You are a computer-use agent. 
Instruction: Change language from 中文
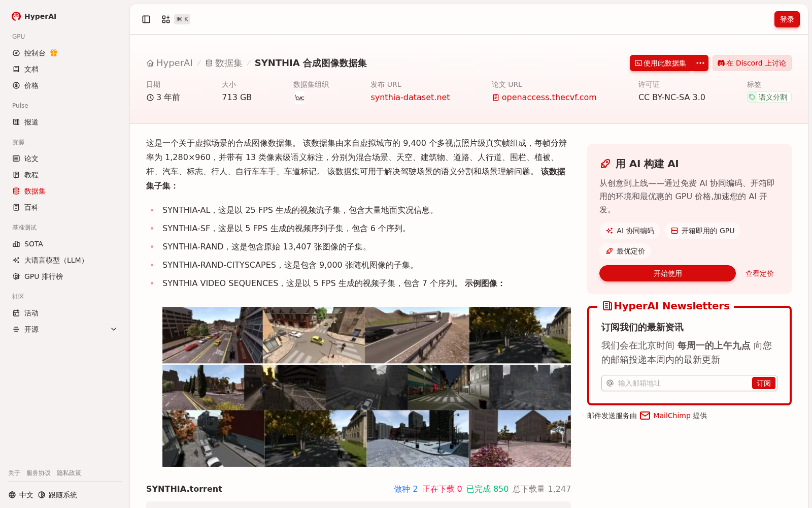[21, 495]
